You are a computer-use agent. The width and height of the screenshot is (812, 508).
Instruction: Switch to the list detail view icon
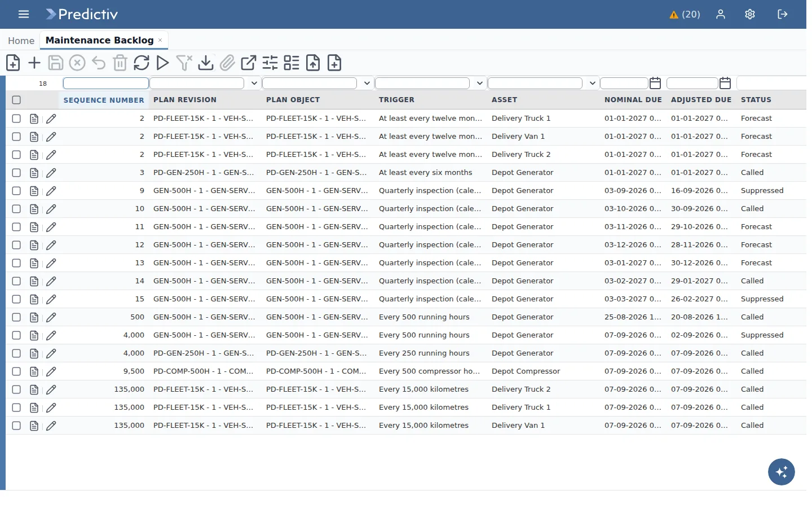click(x=292, y=63)
